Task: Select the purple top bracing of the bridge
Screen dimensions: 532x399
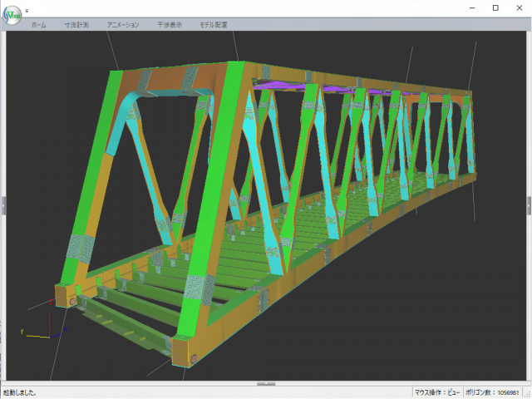Action: point(283,85)
